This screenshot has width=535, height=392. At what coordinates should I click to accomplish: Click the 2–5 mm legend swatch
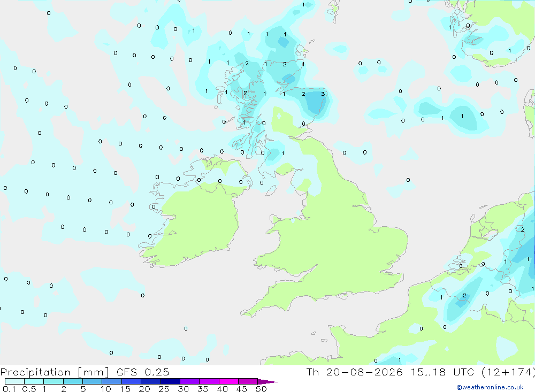pos(73,381)
